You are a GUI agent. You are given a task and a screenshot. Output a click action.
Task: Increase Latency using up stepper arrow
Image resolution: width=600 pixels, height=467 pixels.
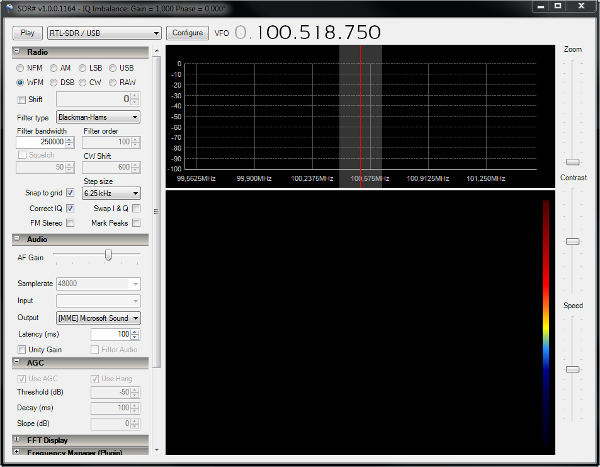pyautogui.click(x=135, y=331)
